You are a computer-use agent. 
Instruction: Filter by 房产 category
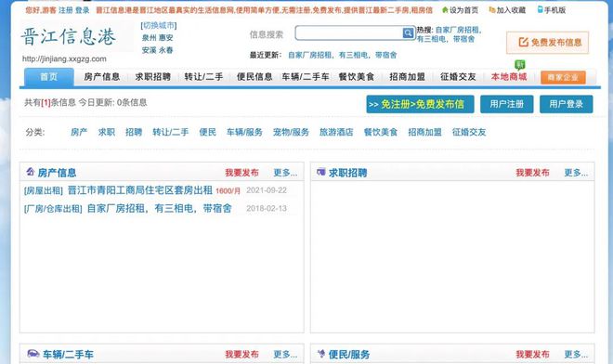point(79,132)
